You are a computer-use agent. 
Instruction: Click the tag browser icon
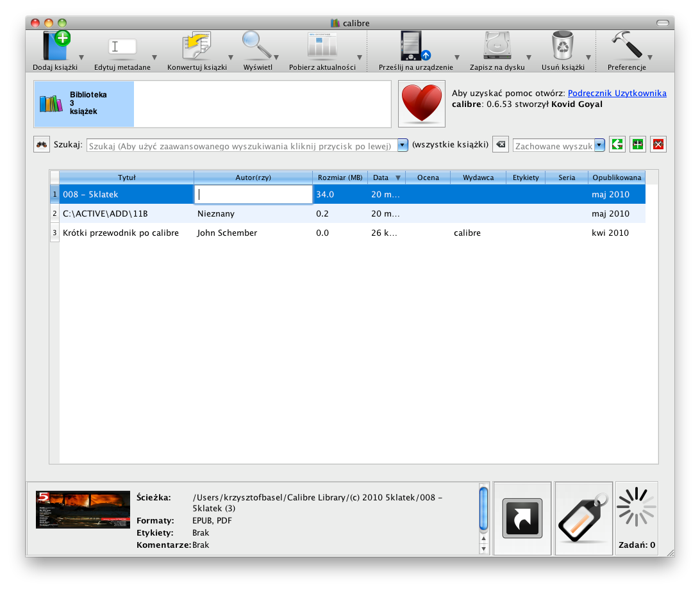coord(583,518)
